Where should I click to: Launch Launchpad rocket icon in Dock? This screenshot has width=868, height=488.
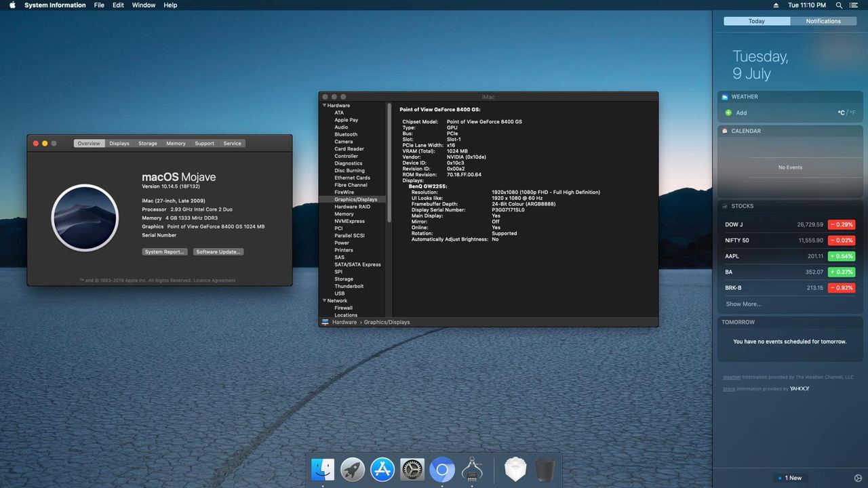coord(353,469)
